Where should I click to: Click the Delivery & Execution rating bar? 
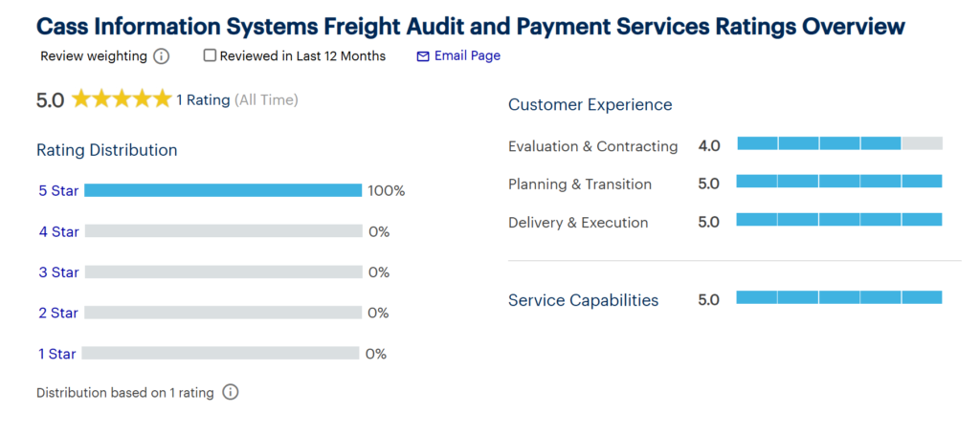(839, 220)
